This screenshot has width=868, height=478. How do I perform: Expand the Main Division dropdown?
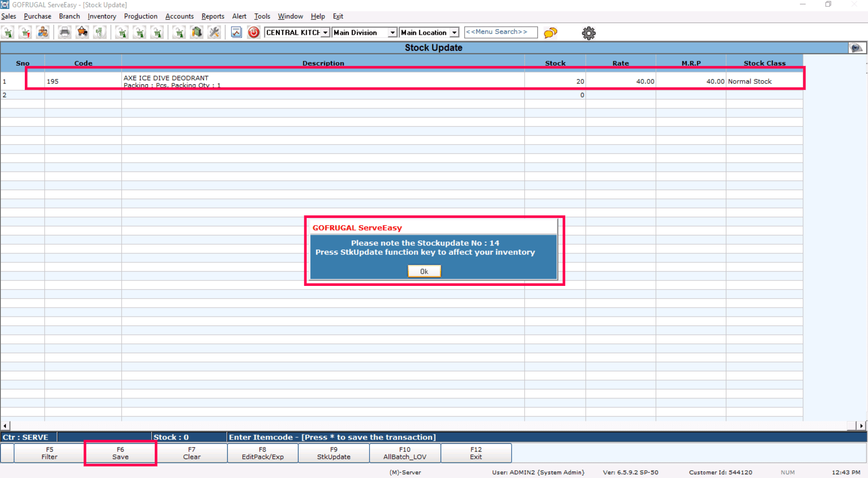pyautogui.click(x=393, y=33)
